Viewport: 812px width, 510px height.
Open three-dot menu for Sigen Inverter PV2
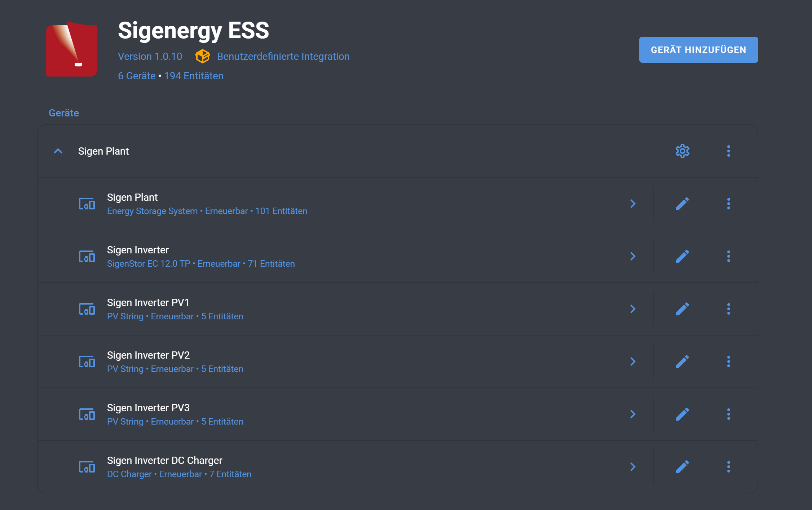click(x=728, y=362)
